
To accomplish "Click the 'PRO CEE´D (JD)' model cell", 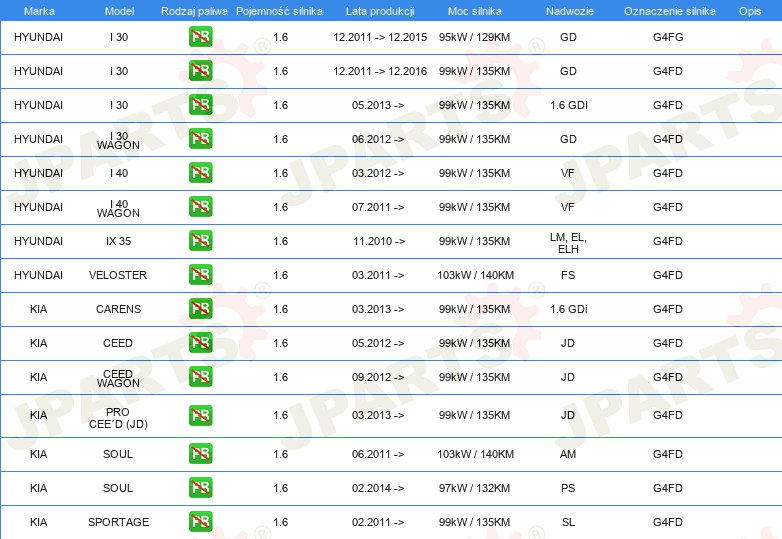I will tap(118, 418).
